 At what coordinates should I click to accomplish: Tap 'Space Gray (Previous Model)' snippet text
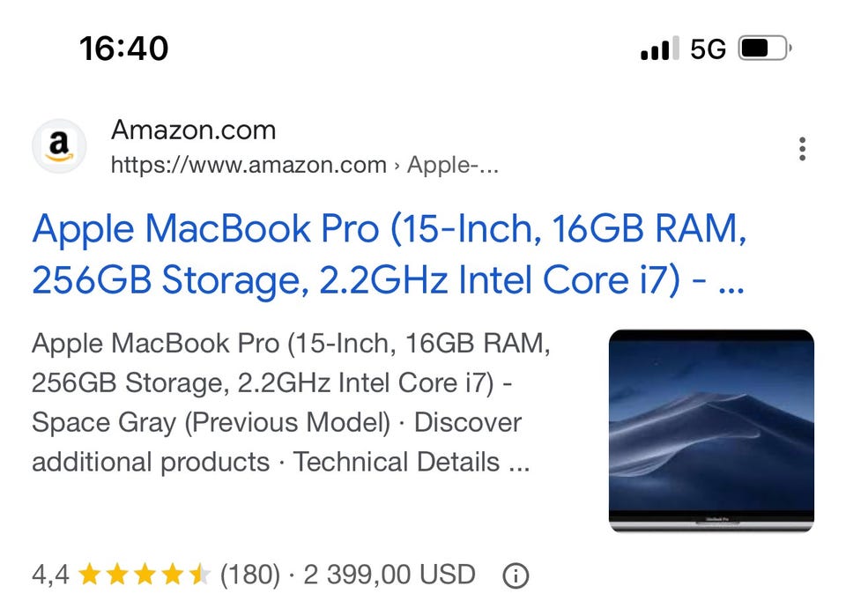211,423
